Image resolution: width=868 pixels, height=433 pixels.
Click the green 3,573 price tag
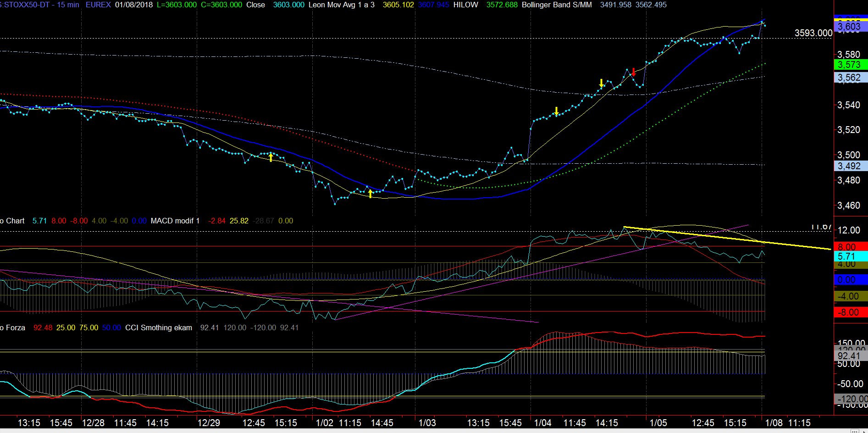851,65
